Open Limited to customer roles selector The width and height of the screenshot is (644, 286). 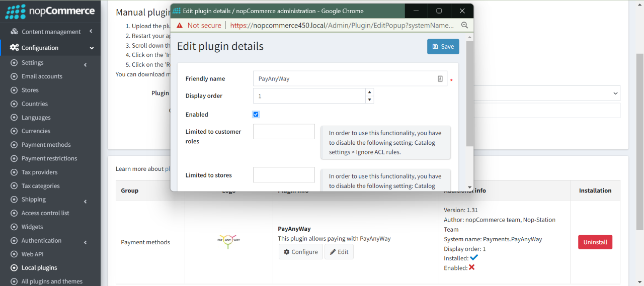284,132
